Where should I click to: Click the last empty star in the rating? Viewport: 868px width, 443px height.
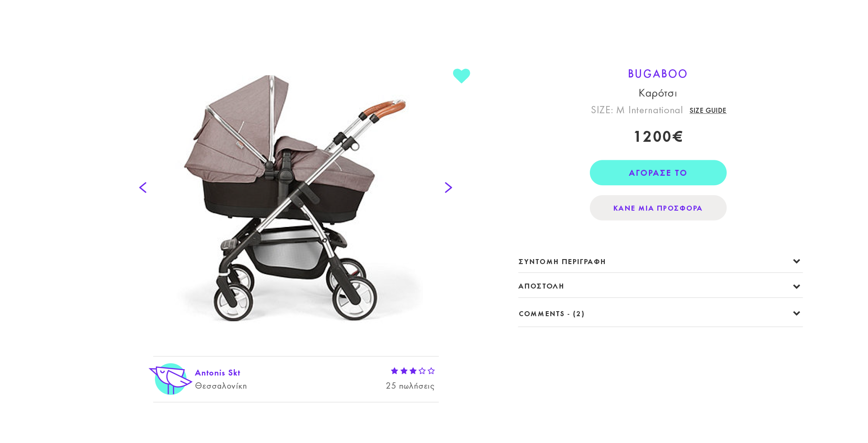pyautogui.click(x=432, y=371)
